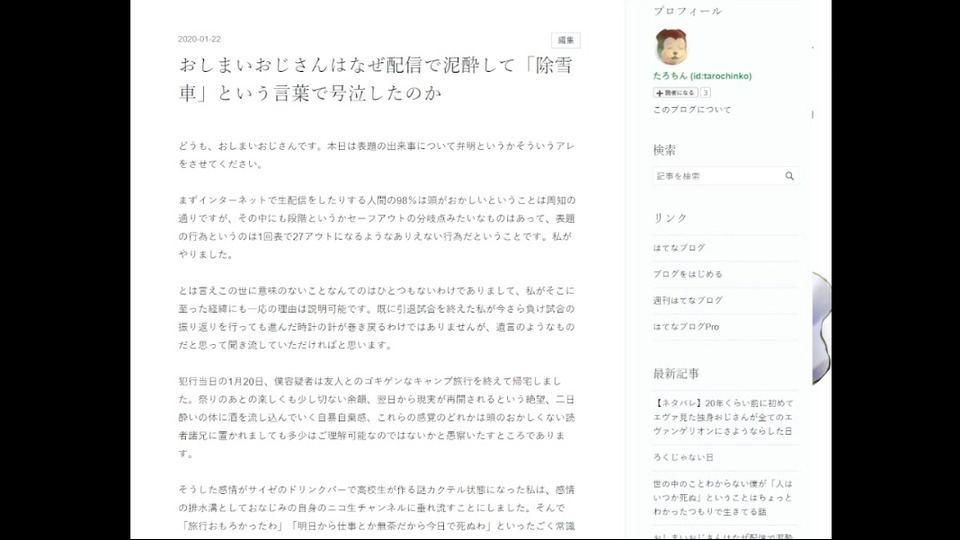Click the 2020-01-22 date link
The width and height of the screenshot is (960, 540).
[199, 39]
